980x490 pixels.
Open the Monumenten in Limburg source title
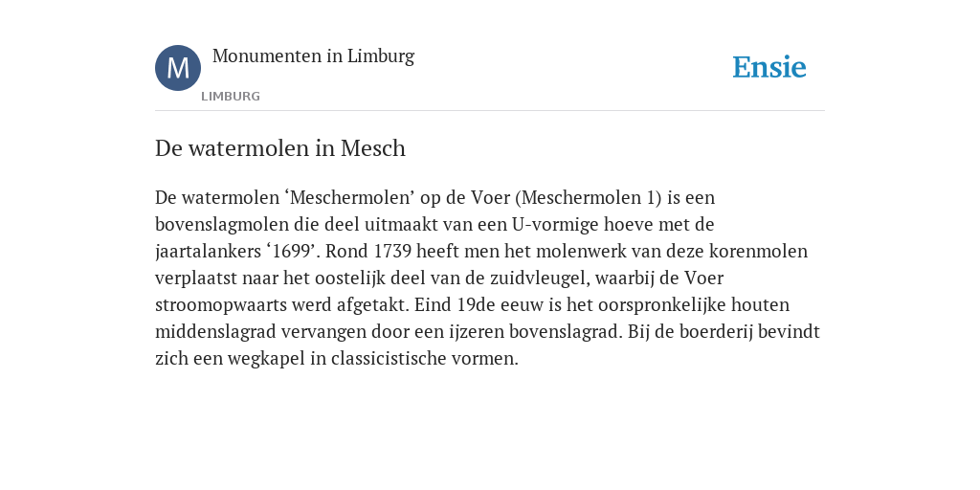tap(313, 56)
